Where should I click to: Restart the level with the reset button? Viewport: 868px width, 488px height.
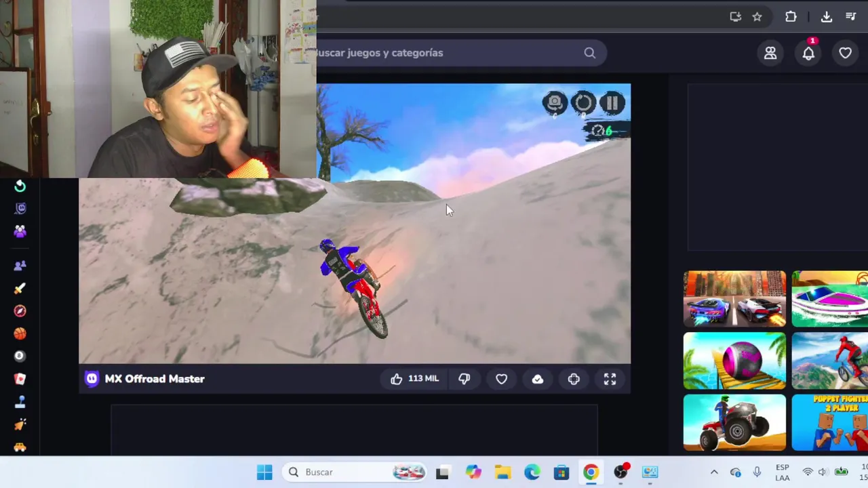[x=583, y=103]
